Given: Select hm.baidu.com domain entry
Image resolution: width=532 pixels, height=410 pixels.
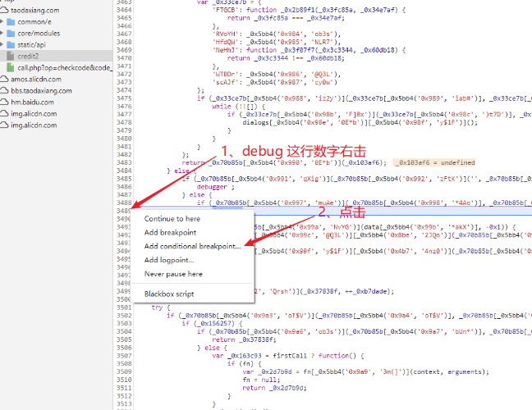Looking at the screenshot, I should click(32, 102).
